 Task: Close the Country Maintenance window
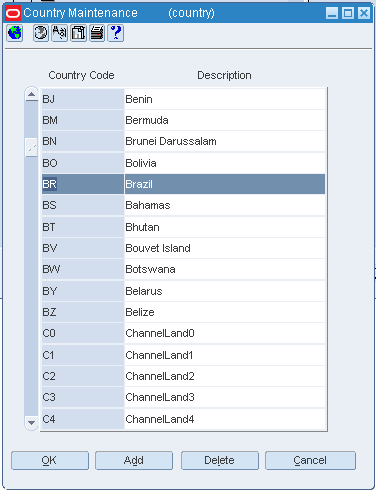pyautogui.click(x=364, y=13)
